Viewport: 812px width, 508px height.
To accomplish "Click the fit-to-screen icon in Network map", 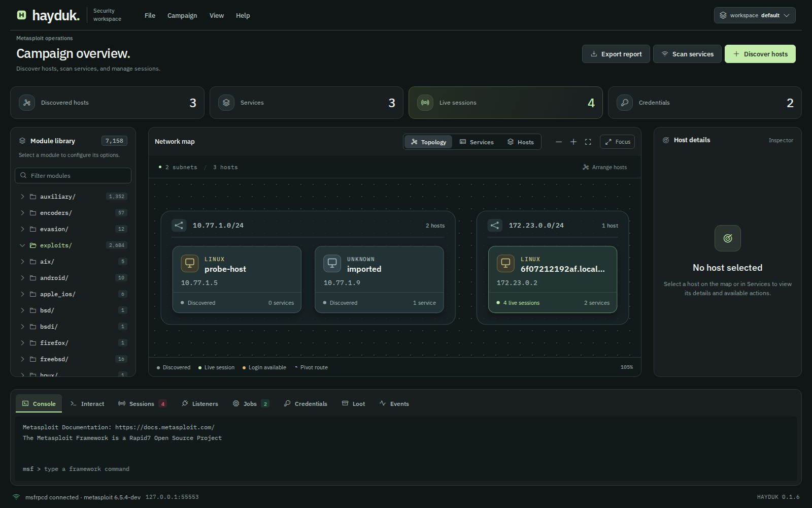I will point(588,142).
